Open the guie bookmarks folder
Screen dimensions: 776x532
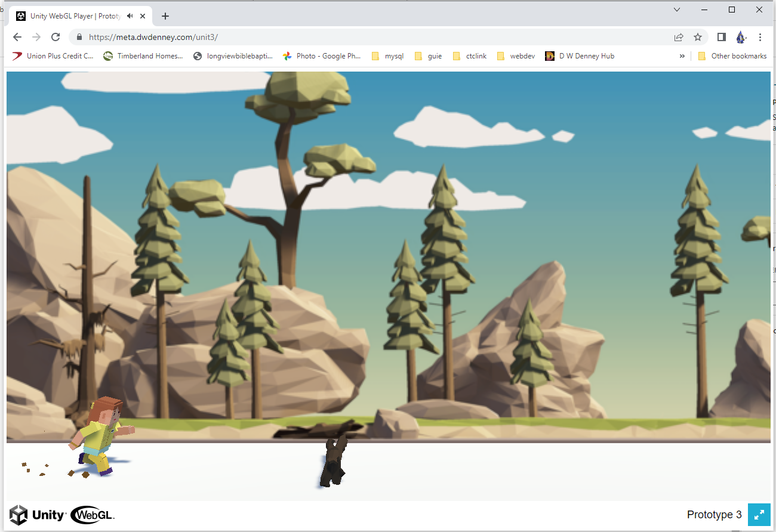[428, 56]
